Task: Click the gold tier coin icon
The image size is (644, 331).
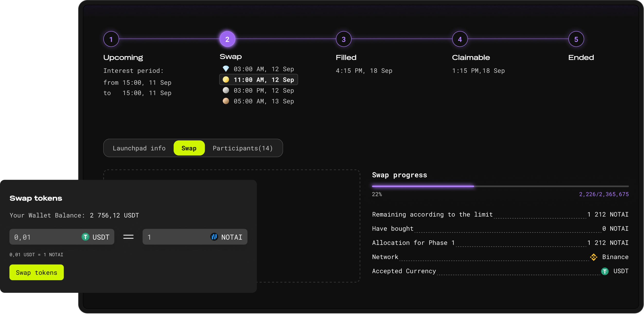Action: click(226, 80)
